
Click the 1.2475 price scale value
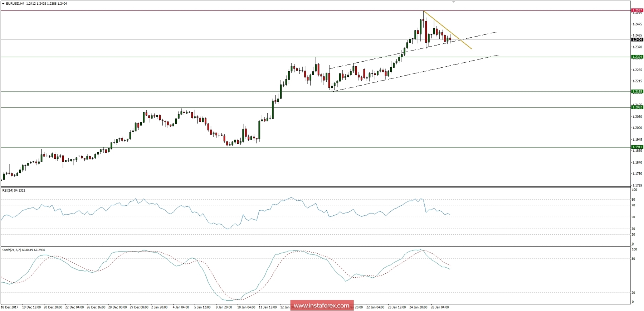pos(637,24)
